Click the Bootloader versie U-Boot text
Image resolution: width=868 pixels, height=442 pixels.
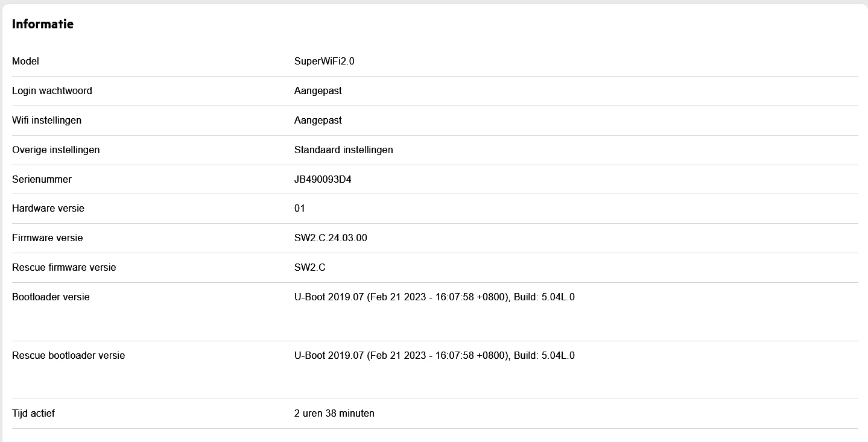tap(434, 297)
